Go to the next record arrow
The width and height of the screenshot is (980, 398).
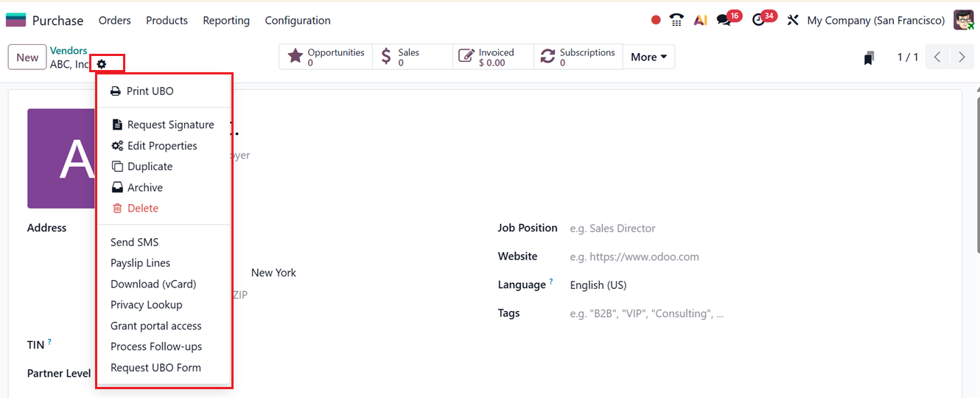pos(962,57)
